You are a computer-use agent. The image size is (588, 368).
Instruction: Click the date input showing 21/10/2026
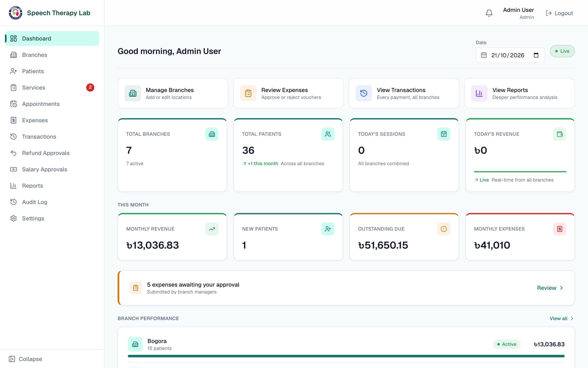pos(510,55)
